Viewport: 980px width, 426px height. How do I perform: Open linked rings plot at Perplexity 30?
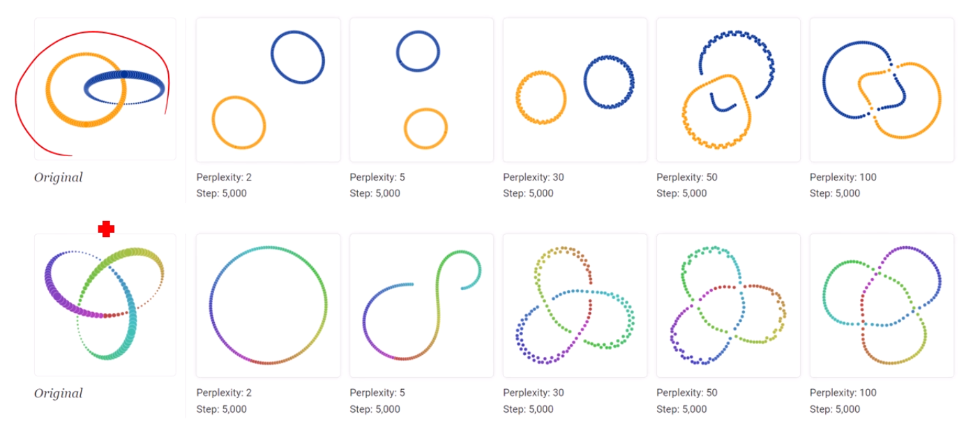click(575, 90)
